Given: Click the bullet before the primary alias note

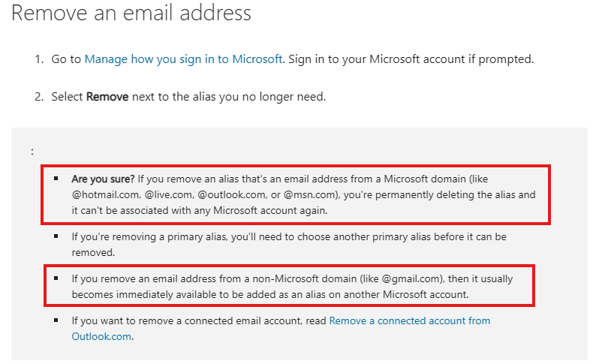Looking at the screenshot, I should [x=56, y=236].
